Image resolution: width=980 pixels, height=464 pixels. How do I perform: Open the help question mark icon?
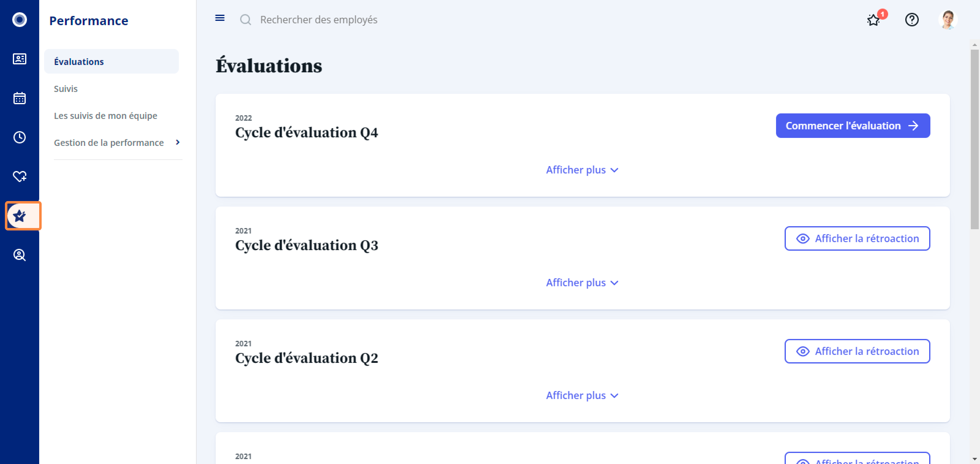click(911, 19)
